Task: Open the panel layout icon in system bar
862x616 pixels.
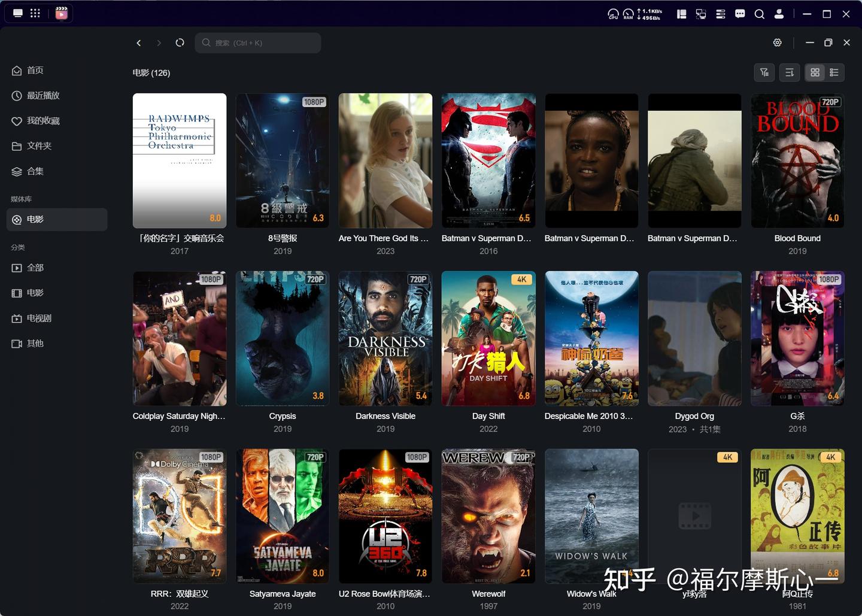Action: (681, 14)
